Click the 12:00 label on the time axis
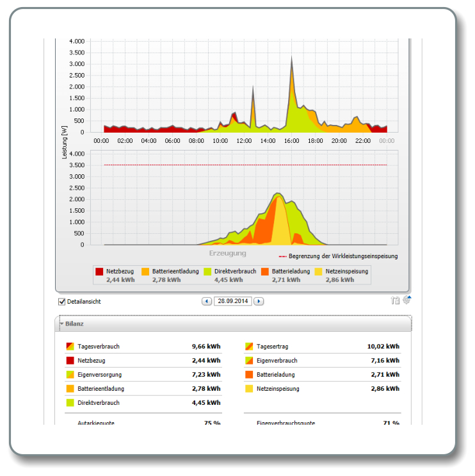This screenshot has height=476, width=475. [244, 141]
